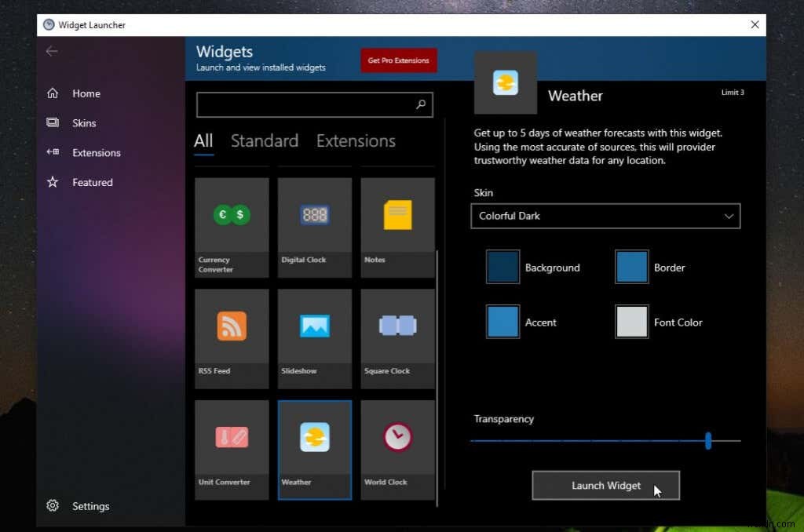
Task: Select the Weather widget tile
Action: point(314,447)
